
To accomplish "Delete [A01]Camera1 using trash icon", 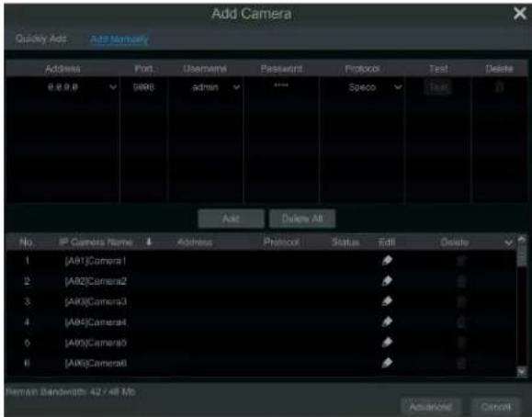I will tap(460, 261).
